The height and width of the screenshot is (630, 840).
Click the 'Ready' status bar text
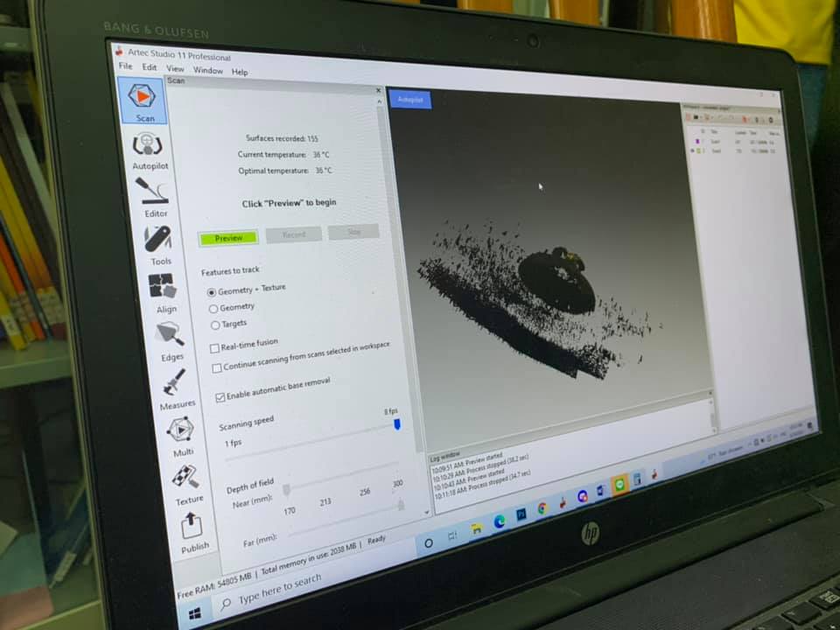[376, 540]
